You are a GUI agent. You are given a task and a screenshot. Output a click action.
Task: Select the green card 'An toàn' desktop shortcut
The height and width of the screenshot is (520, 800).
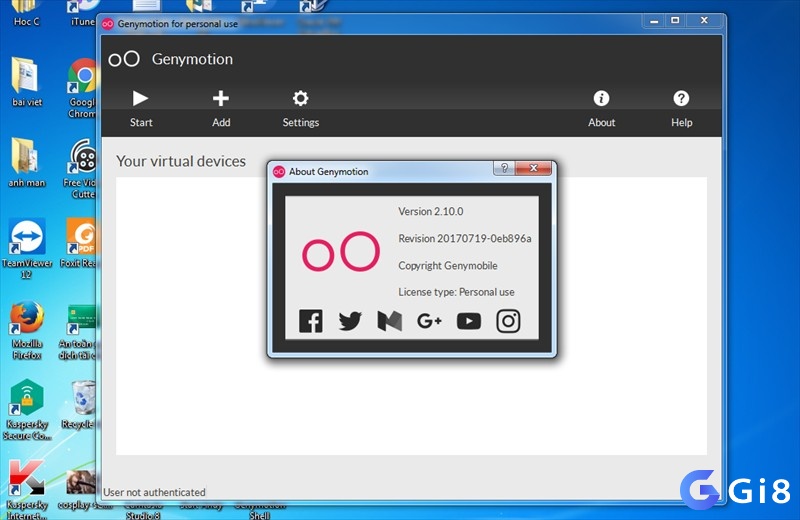pyautogui.click(x=81, y=332)
